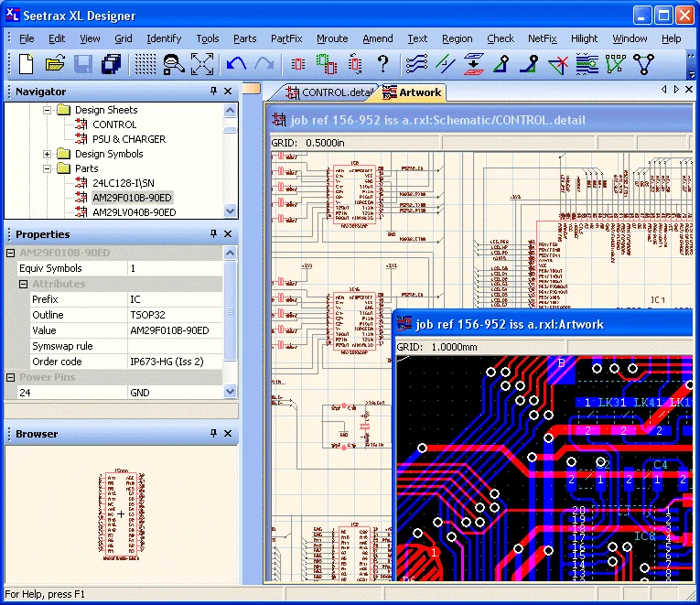
Task: Click the Properties panel scrollbar thumb
Action: coord(230,311)
